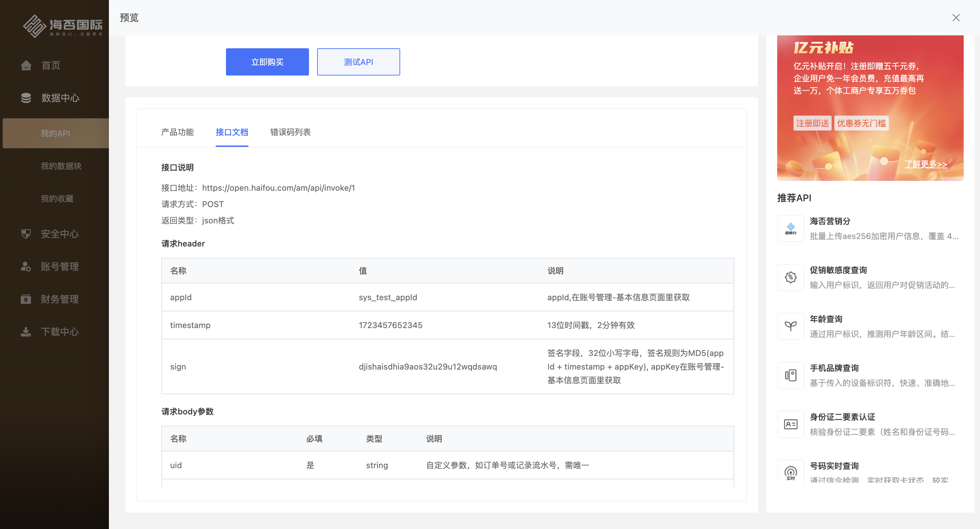
Task: Select the 接口文档 tab
Action: coord(232,132)
